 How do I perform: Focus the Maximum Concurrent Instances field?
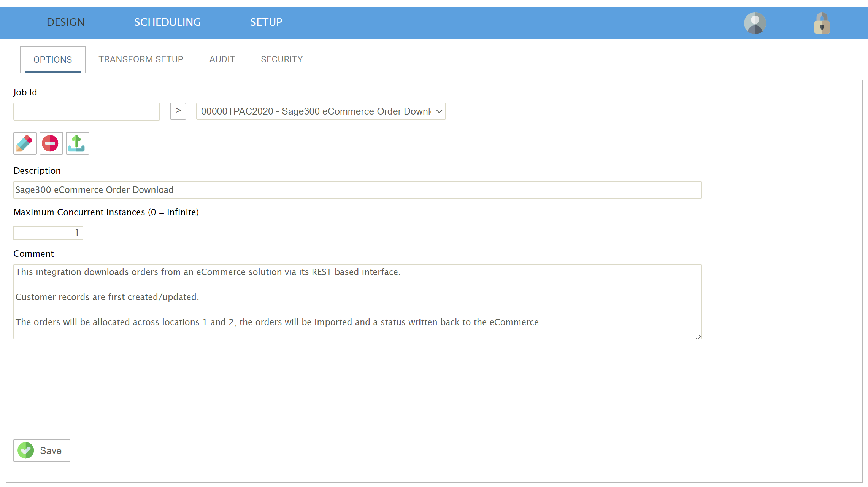(x=48, y=233)
